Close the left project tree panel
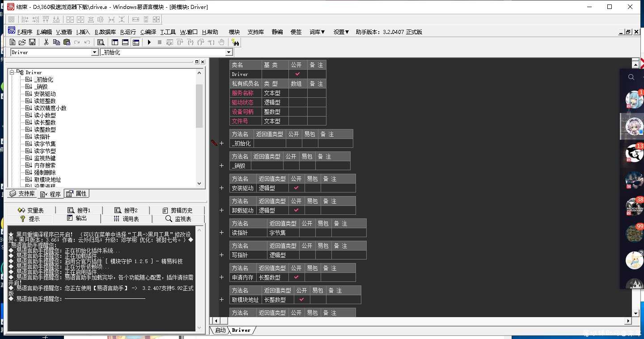644x339 pixels. [203, 62]
